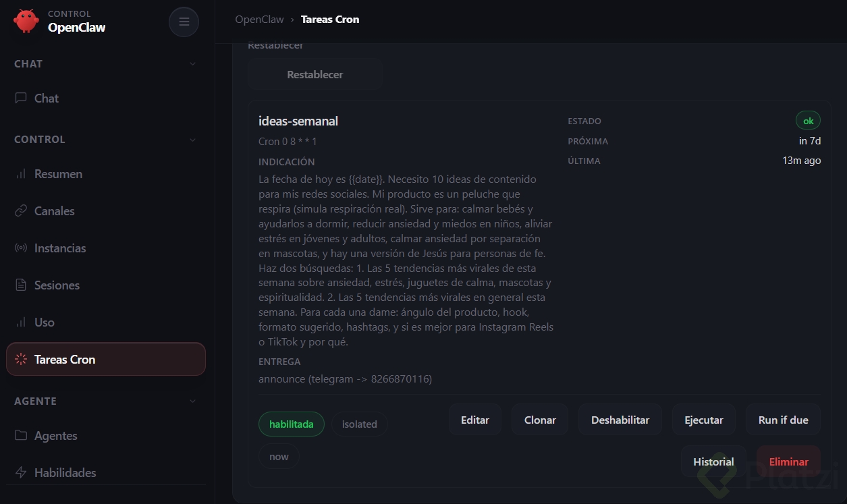847x504 pixels.
Task: Disable the ideas-semanal cron job
Action: [x=620, y=420]
